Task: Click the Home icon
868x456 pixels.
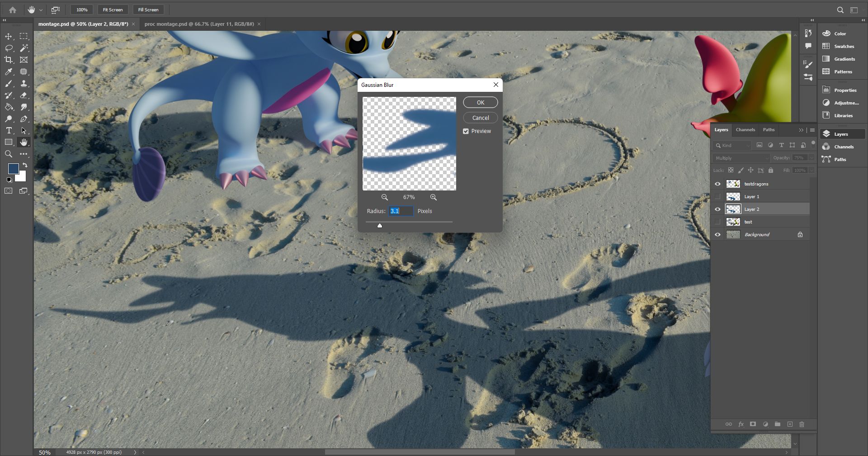Action: click(x=13, y=9)
